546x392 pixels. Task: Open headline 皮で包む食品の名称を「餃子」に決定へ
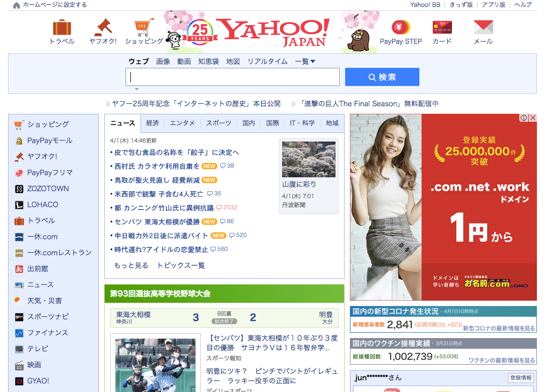coord(176,153)
